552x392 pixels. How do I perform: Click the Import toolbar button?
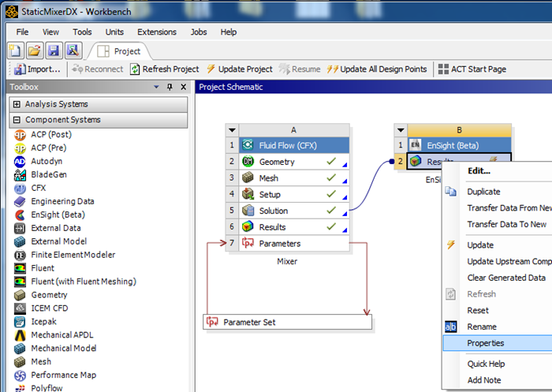tap(37, 69)
